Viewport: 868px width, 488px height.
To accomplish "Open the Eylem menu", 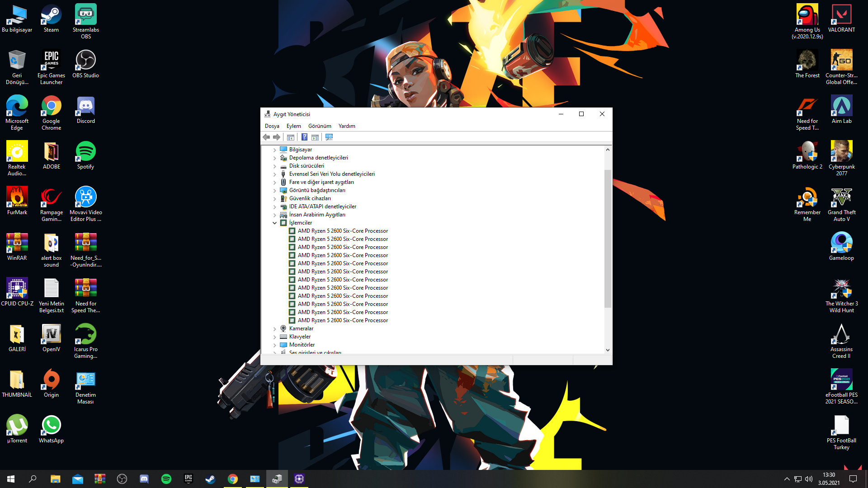I will 293,126.
